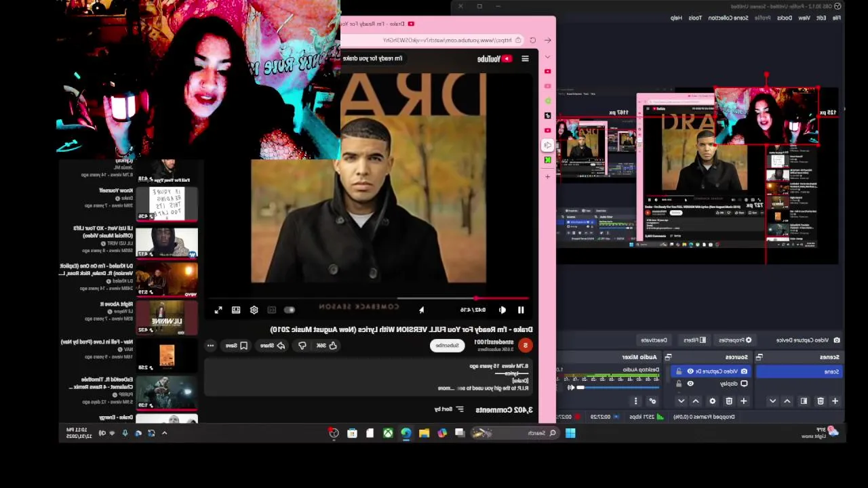Open the Tools menu in OBS
Viewport: 868px width, 488px height.
click(x=695, y=18)
